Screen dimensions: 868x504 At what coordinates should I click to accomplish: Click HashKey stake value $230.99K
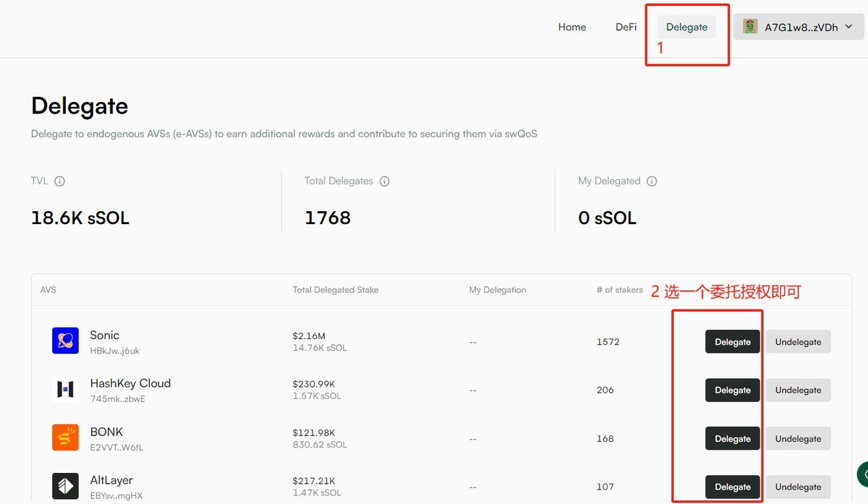pos(314,385)
